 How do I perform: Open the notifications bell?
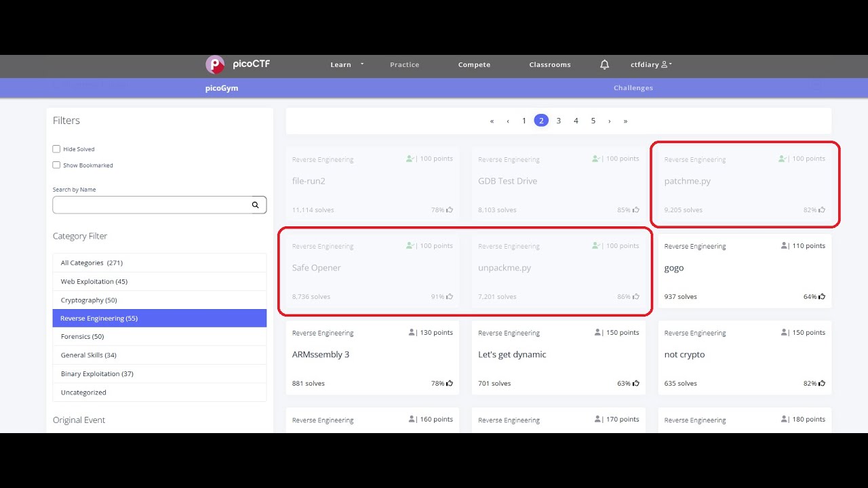click(604, 64)
